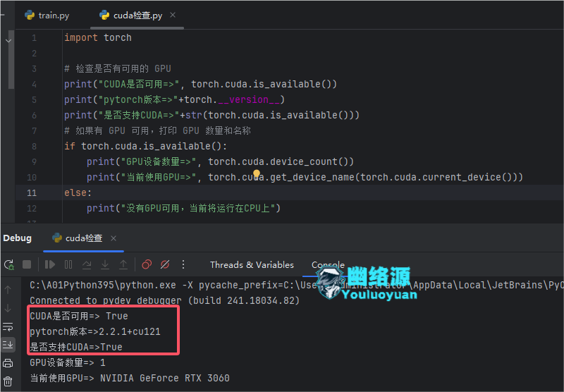564x392 pixels.
Task: Click the comment '# 检查是否有可用的 GPU'
Action: [118, 68]
